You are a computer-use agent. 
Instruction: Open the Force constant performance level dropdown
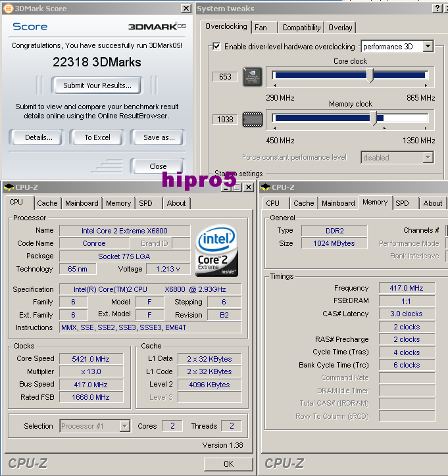tap(428, 158)
